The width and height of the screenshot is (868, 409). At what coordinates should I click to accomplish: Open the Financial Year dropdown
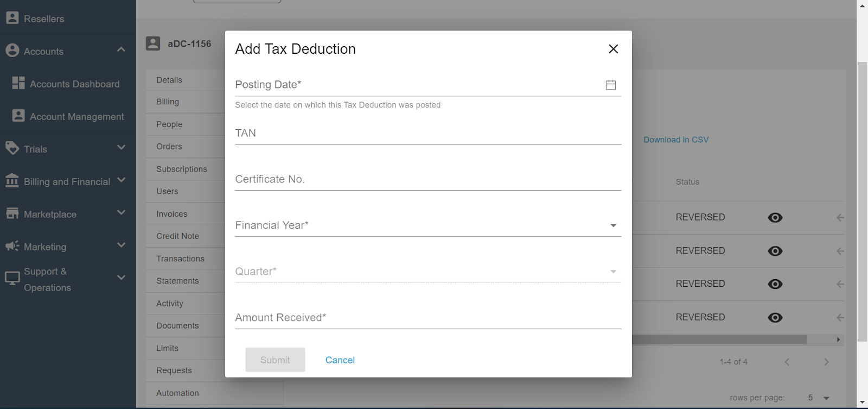(428, 225)
